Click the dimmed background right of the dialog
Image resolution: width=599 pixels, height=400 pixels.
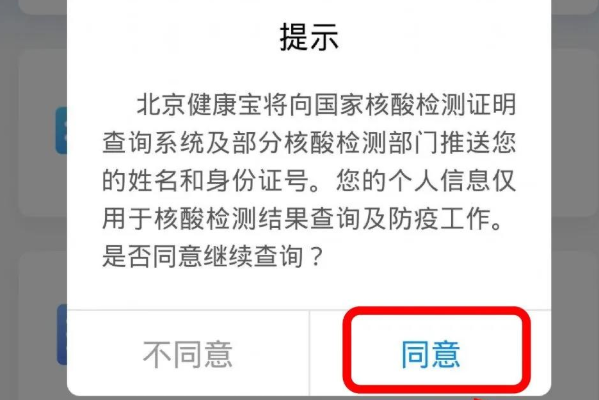tap(575, 200)
